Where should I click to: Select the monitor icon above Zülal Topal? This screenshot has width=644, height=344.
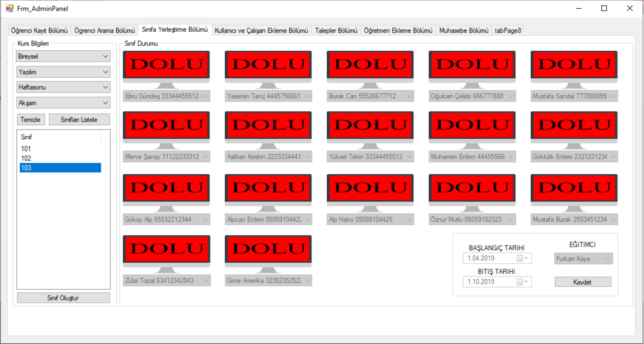pos(166,249)
